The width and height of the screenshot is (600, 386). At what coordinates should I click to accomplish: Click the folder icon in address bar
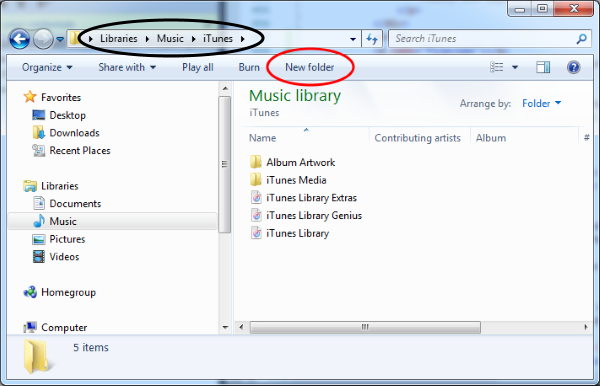tap(74, 38)
